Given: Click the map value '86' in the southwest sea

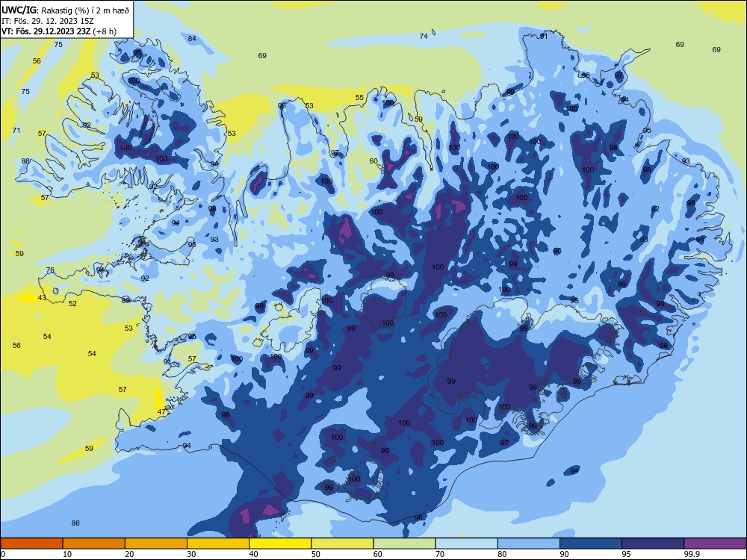Looking at the screenshot, I should 75,523.
